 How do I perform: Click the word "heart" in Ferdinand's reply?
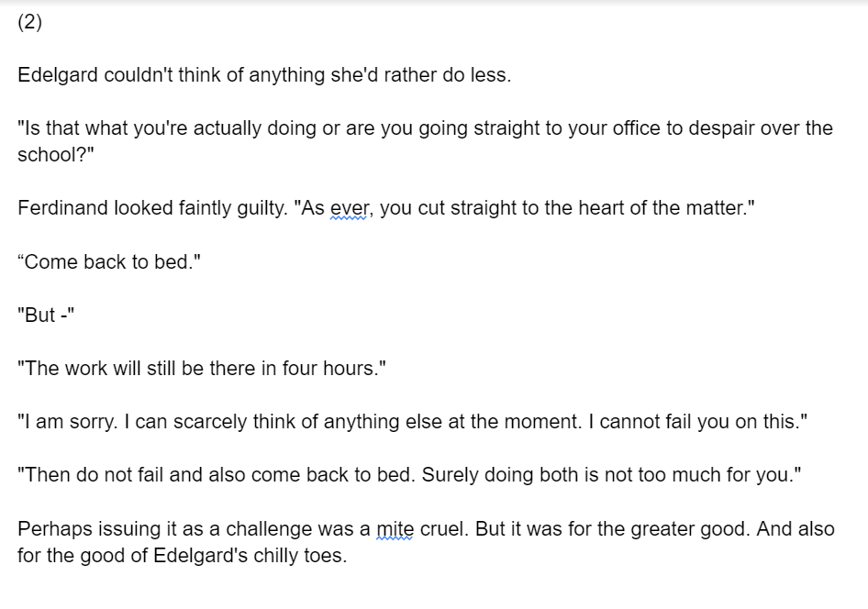[598, 208]
